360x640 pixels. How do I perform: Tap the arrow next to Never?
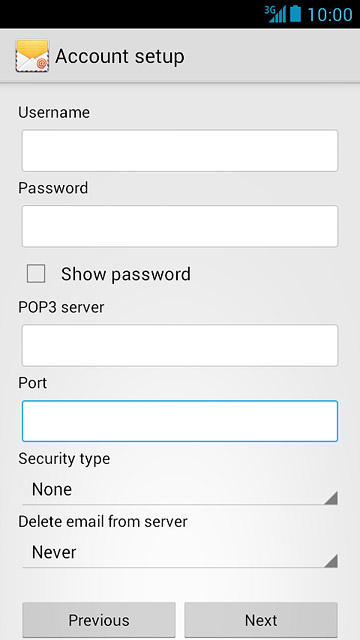(331, 561)
